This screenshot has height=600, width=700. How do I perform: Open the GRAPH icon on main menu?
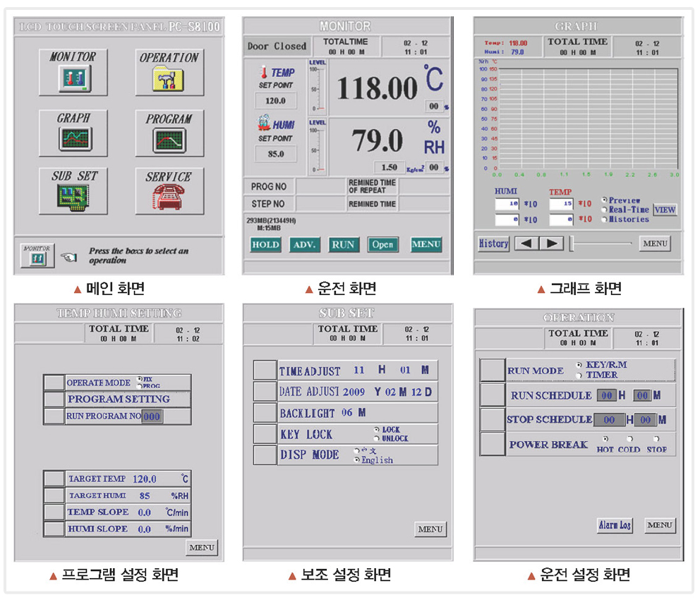tap(73, 139)
